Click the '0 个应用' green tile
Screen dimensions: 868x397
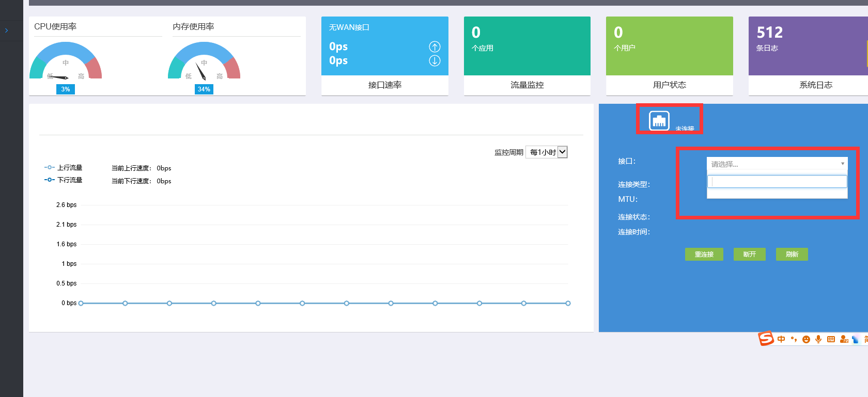pos(527,46)
